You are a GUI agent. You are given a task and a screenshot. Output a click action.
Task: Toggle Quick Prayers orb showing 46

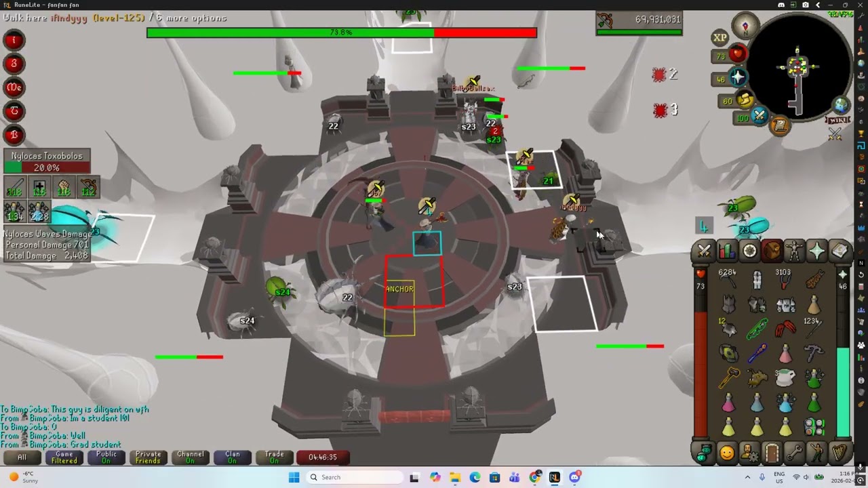click(731, 79)
